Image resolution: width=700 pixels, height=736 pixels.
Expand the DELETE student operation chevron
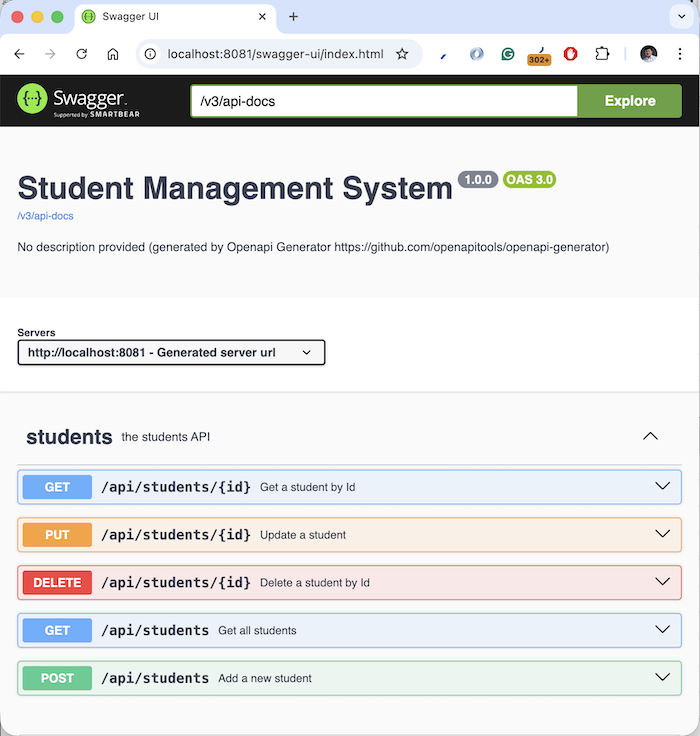(x=661, y=581)
